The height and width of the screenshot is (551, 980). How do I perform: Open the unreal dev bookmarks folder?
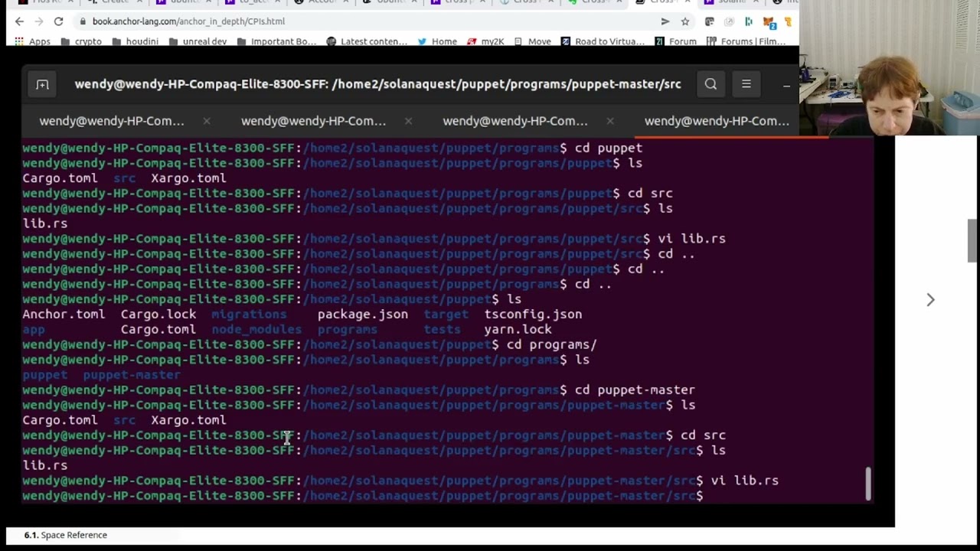pyautogui.click(x=198, y=41)
